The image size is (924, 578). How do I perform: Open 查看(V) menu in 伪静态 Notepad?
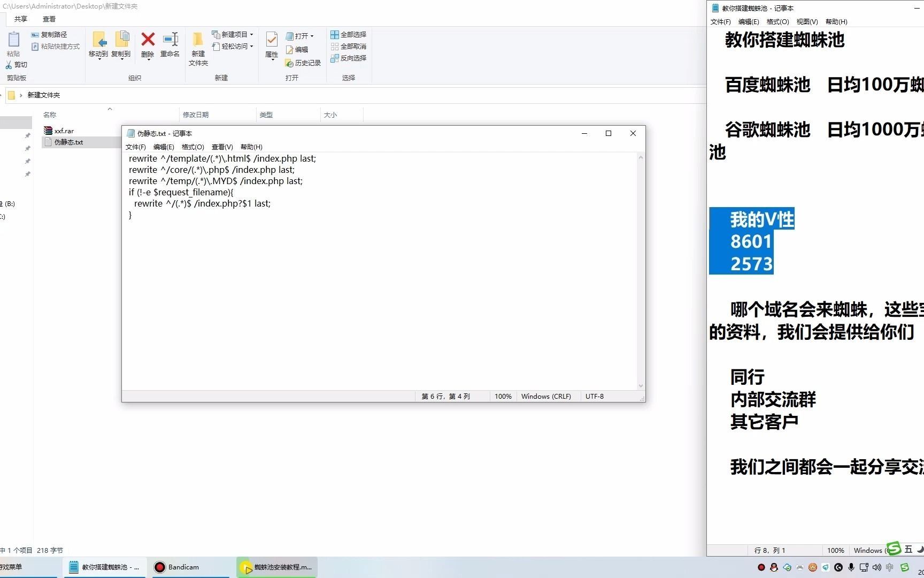click(x=222, y=147)
